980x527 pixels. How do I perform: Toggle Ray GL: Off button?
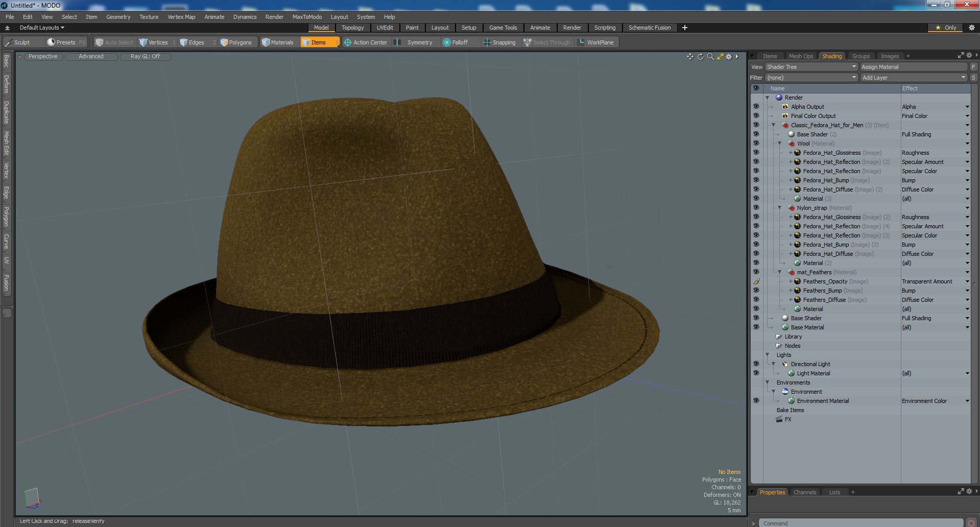tap(145, 57)
